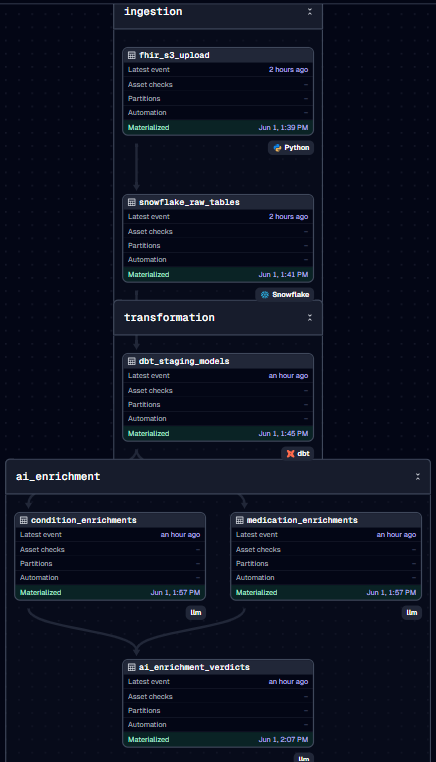Click the fhir_s3_upload table icon
The width and height of the screenshot is (436, 762).
pyautogui.click(x=132, y=55)
